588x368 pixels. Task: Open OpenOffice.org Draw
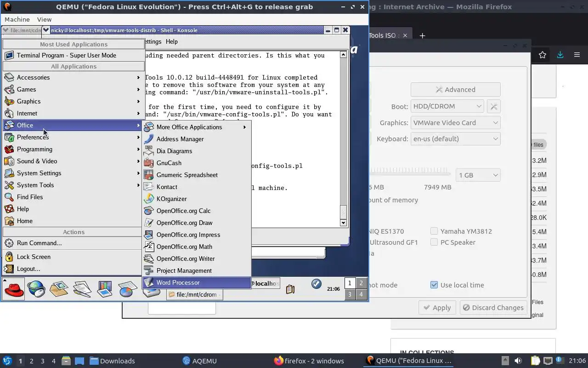[x=197, y=223]
